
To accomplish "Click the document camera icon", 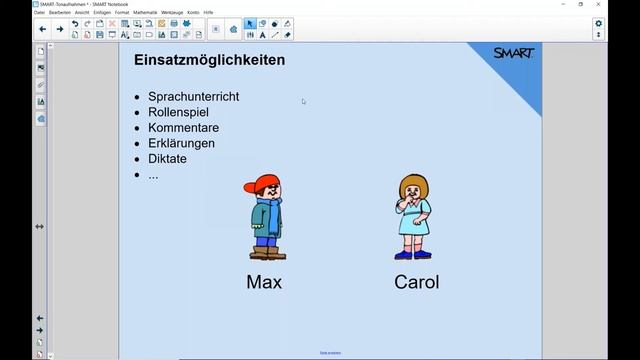I will [x=149, y=24].
